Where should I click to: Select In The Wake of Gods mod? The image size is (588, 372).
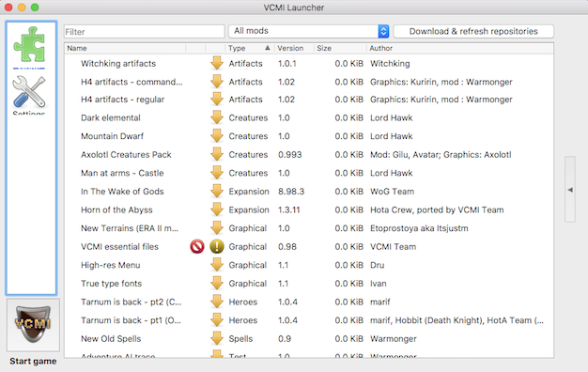[x=309, y=192]
